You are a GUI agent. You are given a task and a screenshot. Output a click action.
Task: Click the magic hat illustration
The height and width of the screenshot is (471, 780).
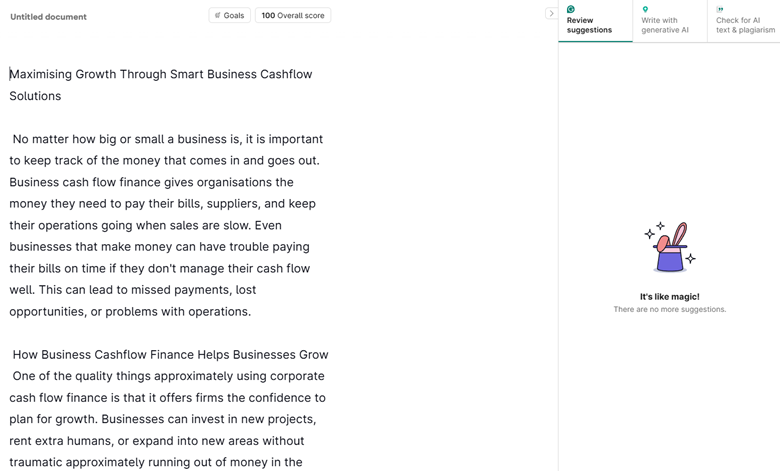pos(669,247)
